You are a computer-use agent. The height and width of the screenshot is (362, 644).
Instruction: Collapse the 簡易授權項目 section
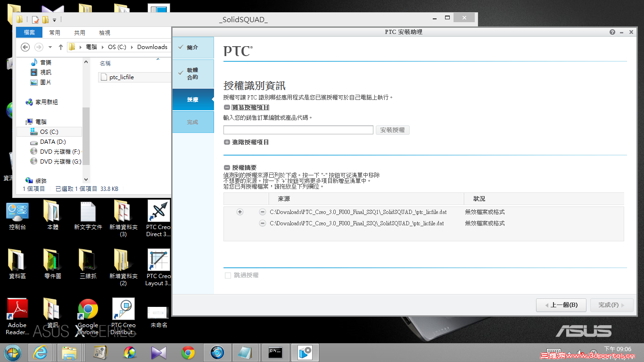(x=227, y=107)
